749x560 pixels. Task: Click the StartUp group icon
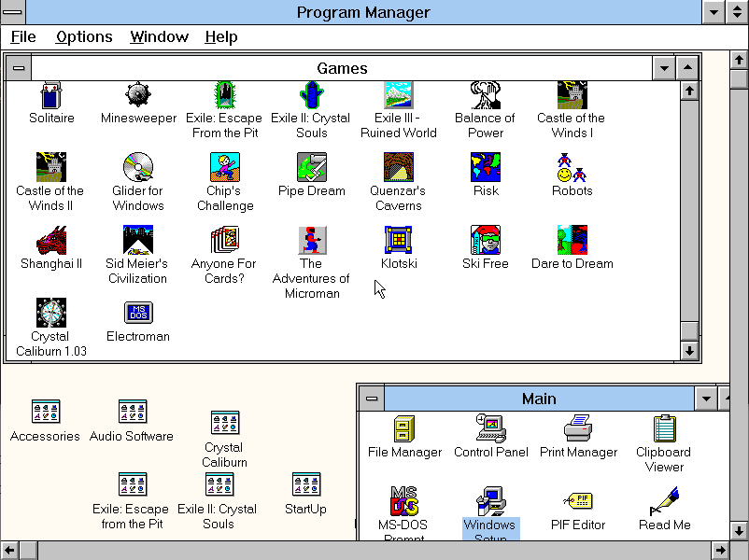306,484
